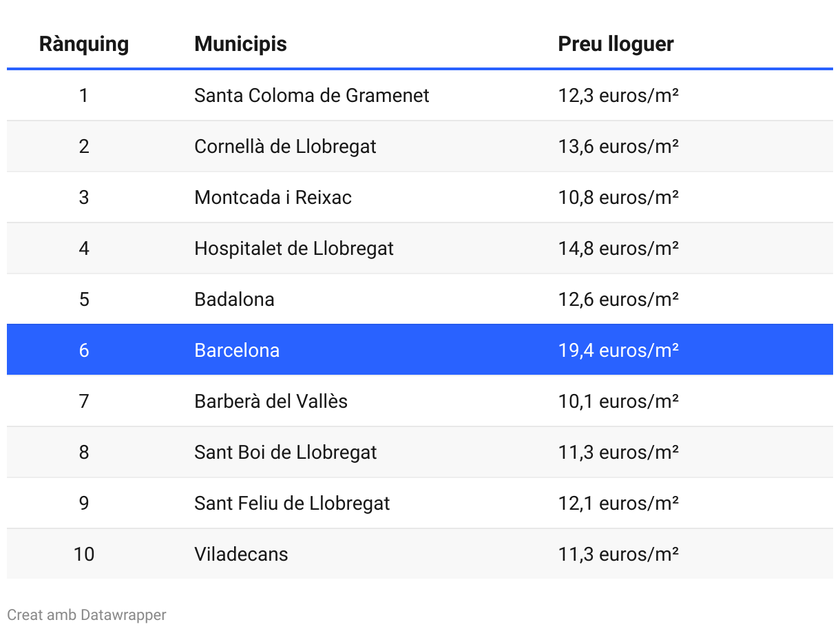Click the 19,4 euros/m² price value
840x631 pixels.
point(618,350)
